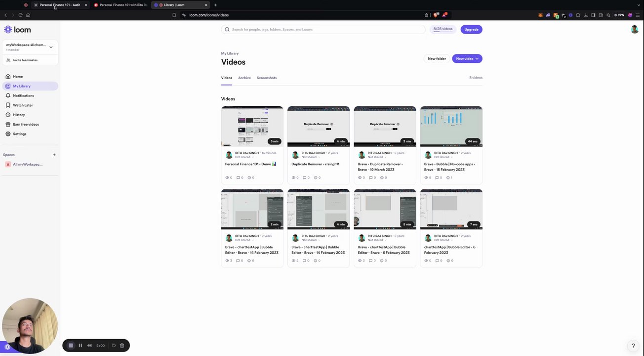This screenshot has height=356, width=644.
Task: Click the browser address bar URL
Action: (209, 15)
